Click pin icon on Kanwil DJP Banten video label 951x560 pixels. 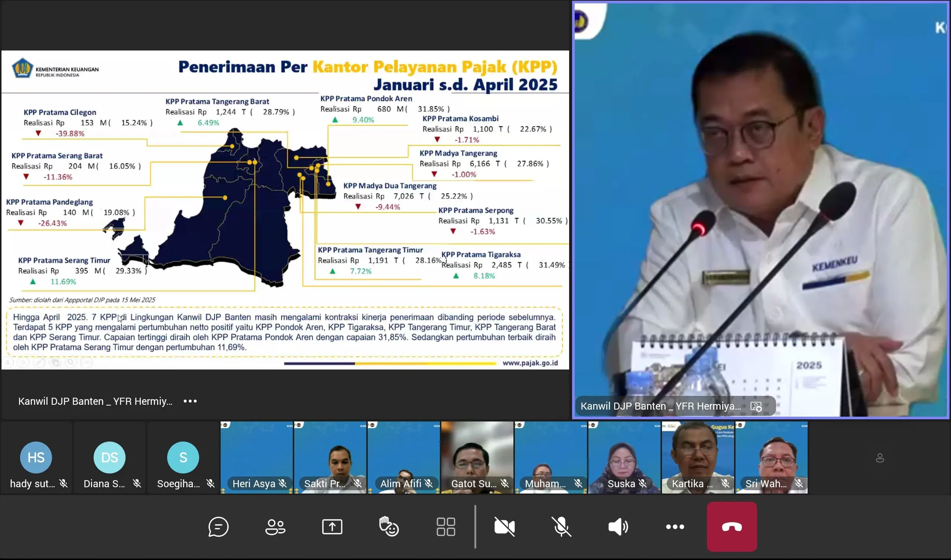756,406
